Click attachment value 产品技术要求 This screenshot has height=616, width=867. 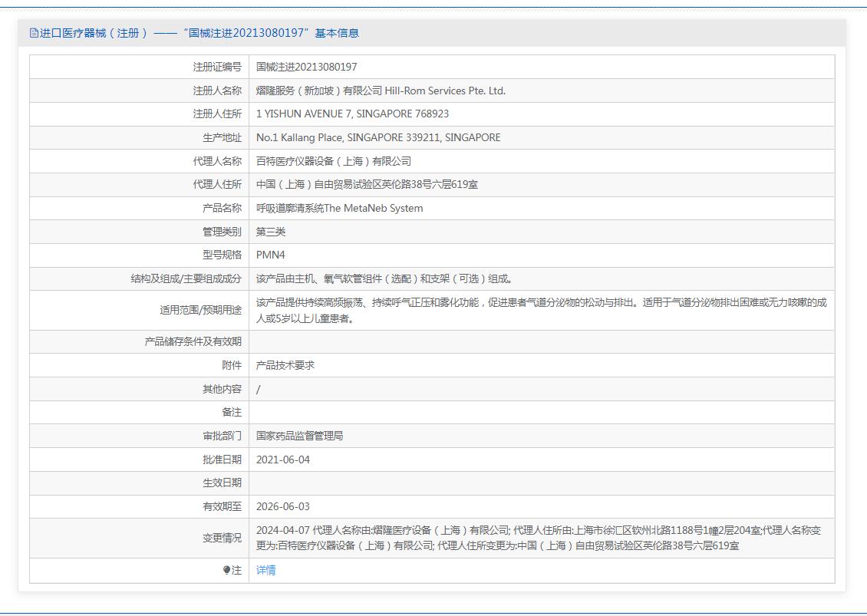click(x=285, y=365)
